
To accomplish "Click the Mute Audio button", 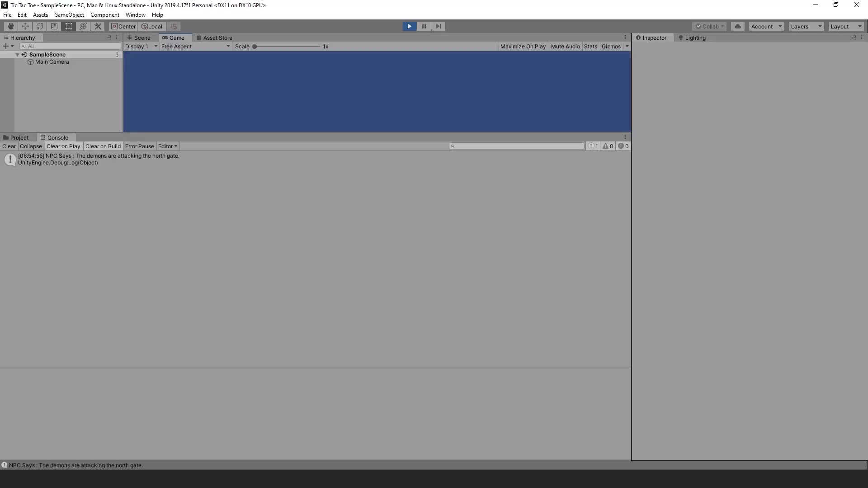I will [x=565, y=47].
